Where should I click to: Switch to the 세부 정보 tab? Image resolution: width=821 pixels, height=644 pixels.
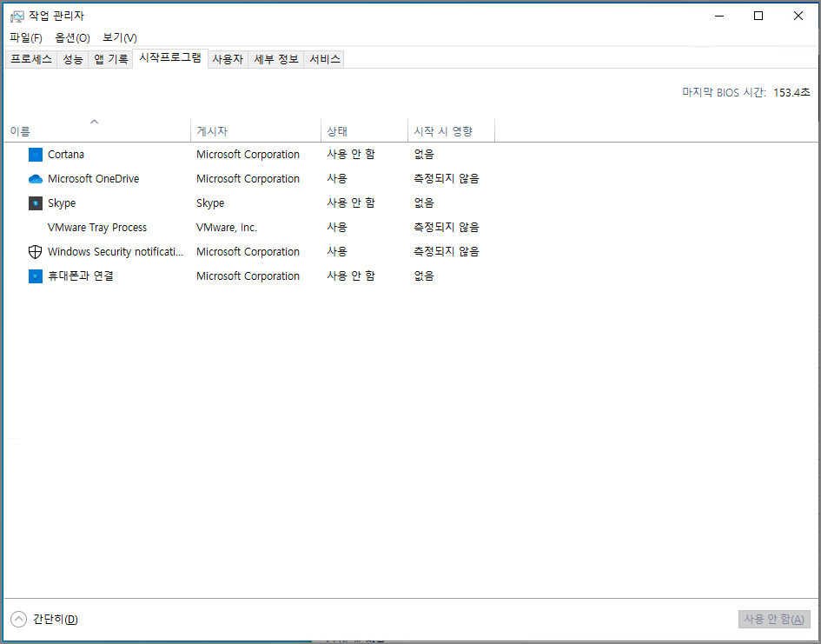click(276, 59)
